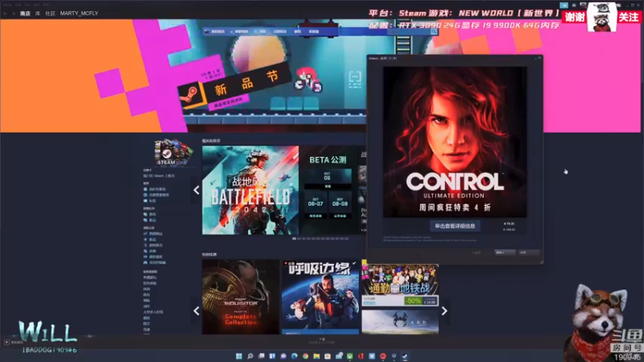Viewport: 644px width, 362px height.
Task: Open Windows search from the taskbar
Action: [x=250, y=356]
